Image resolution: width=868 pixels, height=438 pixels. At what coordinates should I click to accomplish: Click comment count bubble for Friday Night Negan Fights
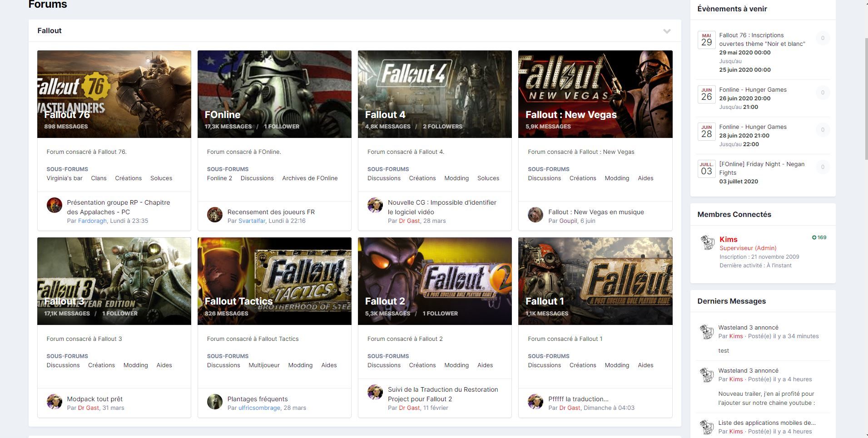coord(823,167)
